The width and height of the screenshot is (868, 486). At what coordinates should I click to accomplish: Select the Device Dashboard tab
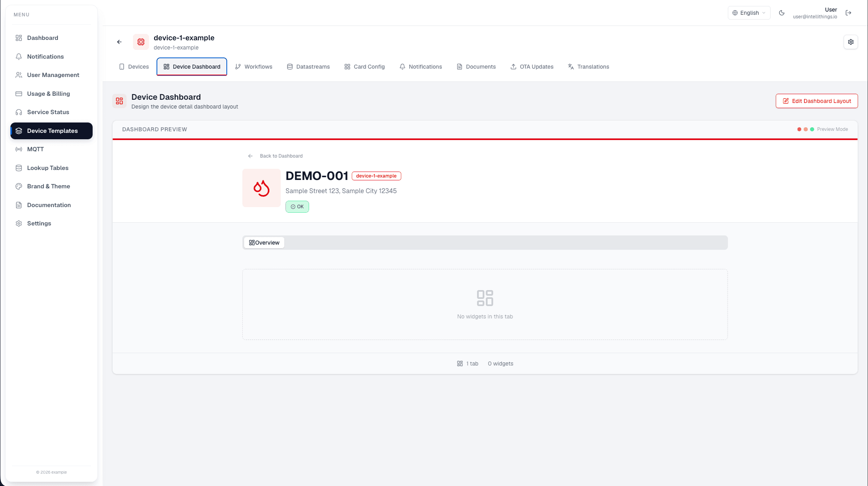[192, 67]
